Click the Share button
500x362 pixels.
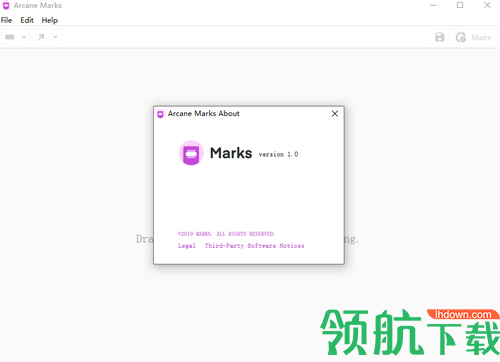(474, 37)
